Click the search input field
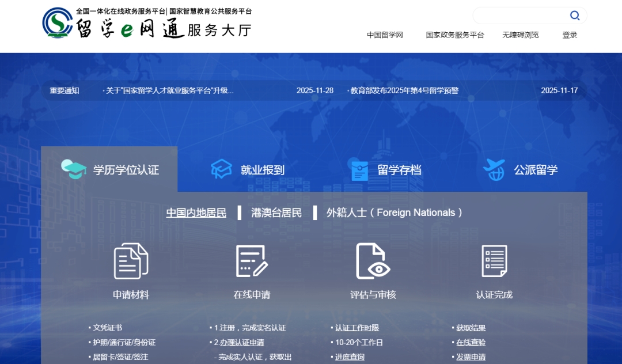 (x=518, y=16)
